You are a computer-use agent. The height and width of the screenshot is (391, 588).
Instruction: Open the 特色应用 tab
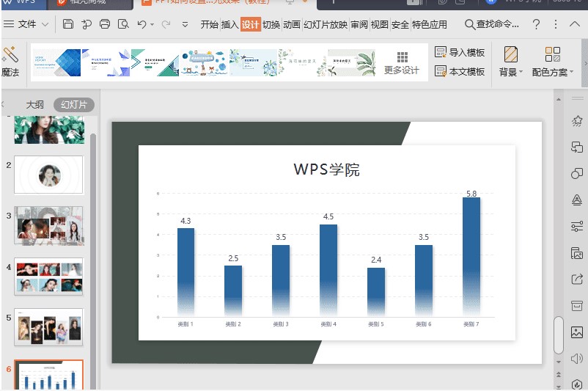pyautogui.click(x=430, y=25)
